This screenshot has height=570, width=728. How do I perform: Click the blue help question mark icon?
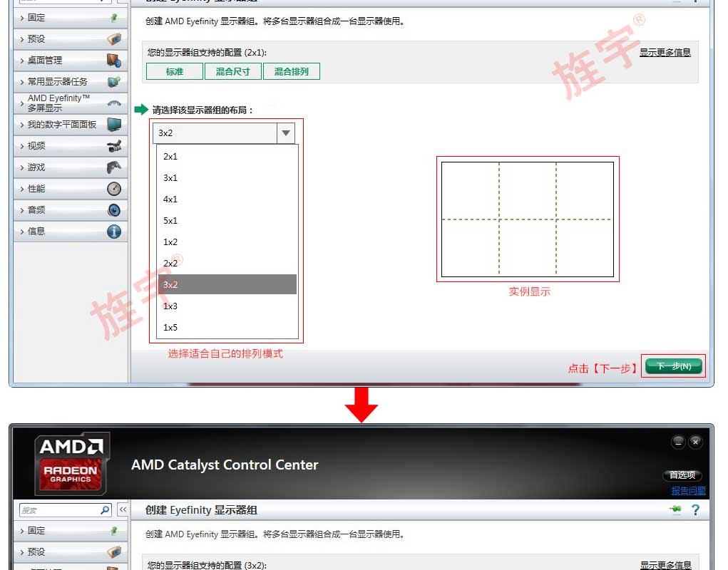coord(696,509)
